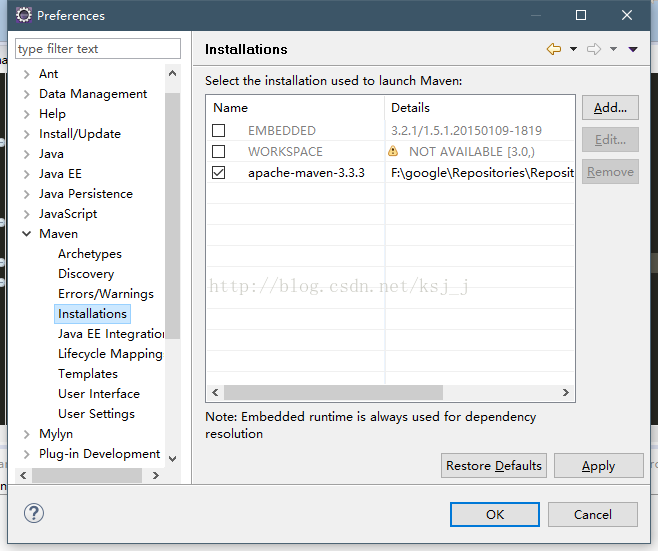Open the forward history dropdown arrow
The image size is (658, 551).
[x=613, y=49]
